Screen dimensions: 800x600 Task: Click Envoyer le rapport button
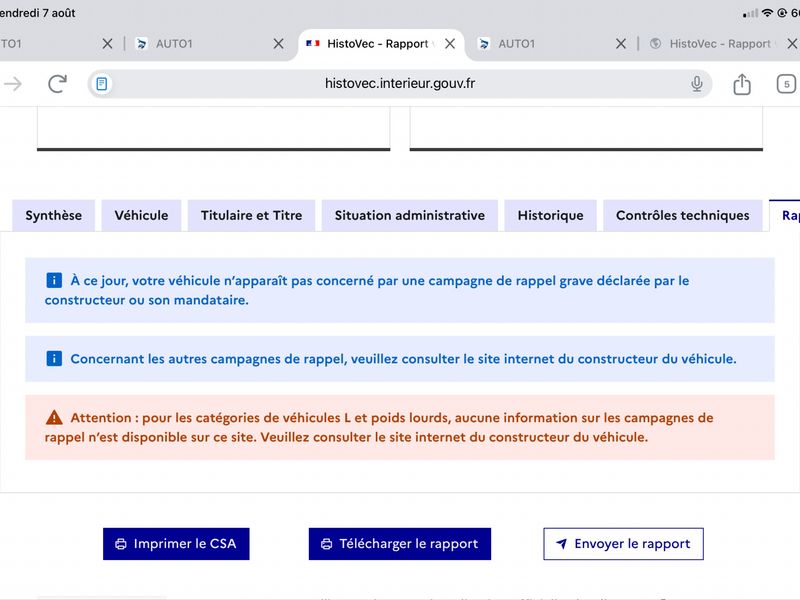623,544
